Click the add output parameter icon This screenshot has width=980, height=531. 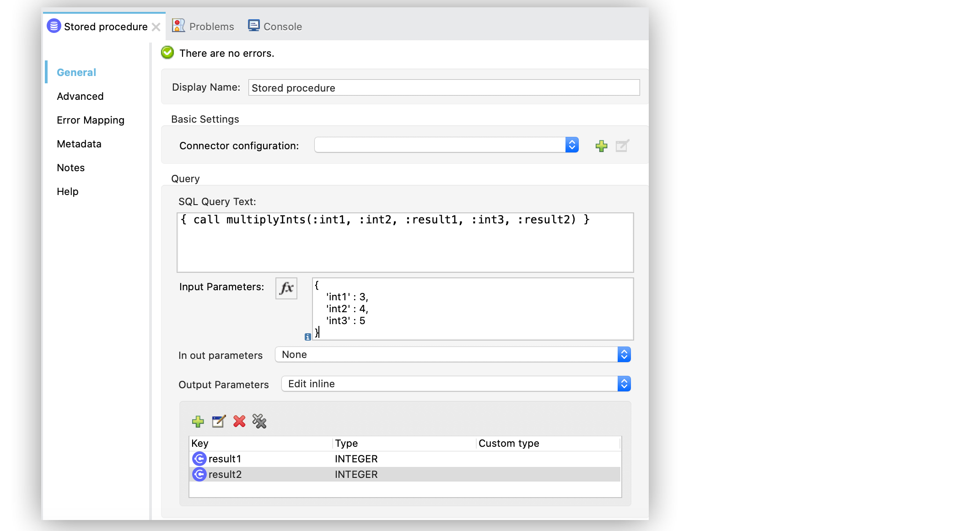point(197,421)
